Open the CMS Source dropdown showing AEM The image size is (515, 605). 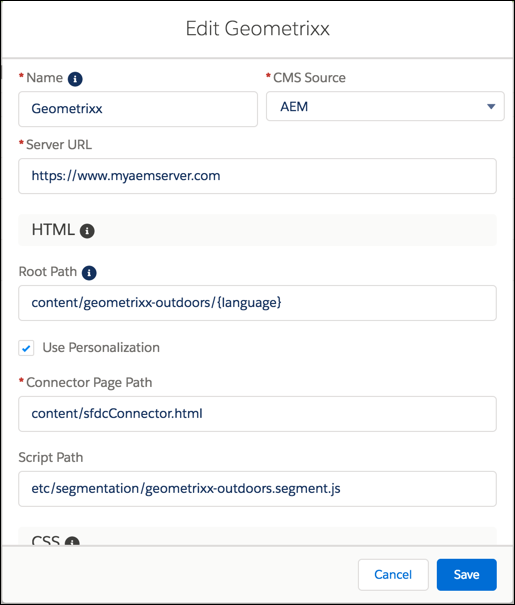385,106
